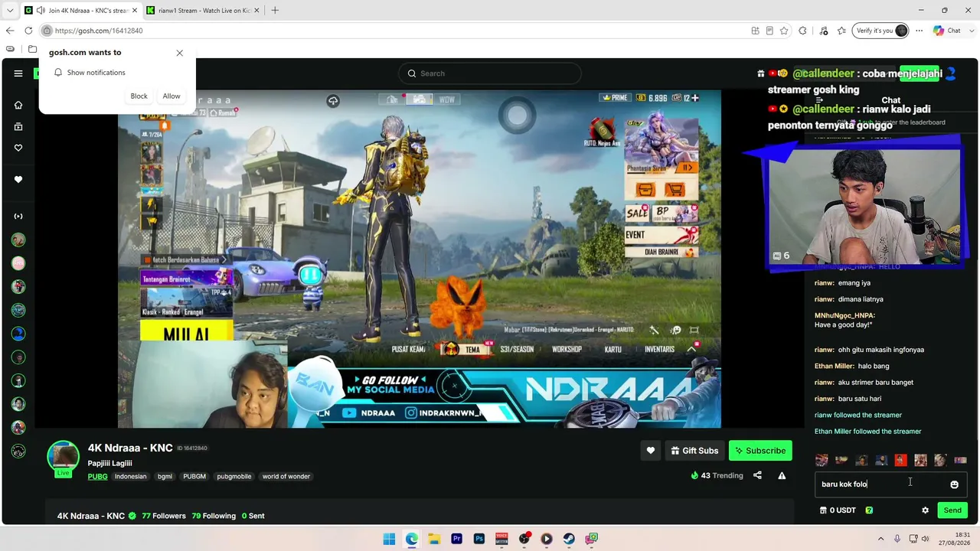Open the hamburger menu on gosh.com
Screen dimensions: 980x551
pyautogui.click(x=18, y=73)
